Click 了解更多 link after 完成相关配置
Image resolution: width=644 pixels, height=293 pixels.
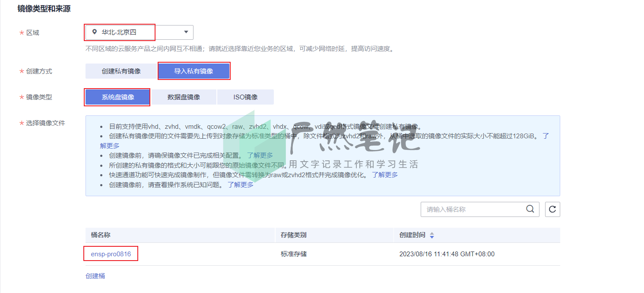[260, 155]
